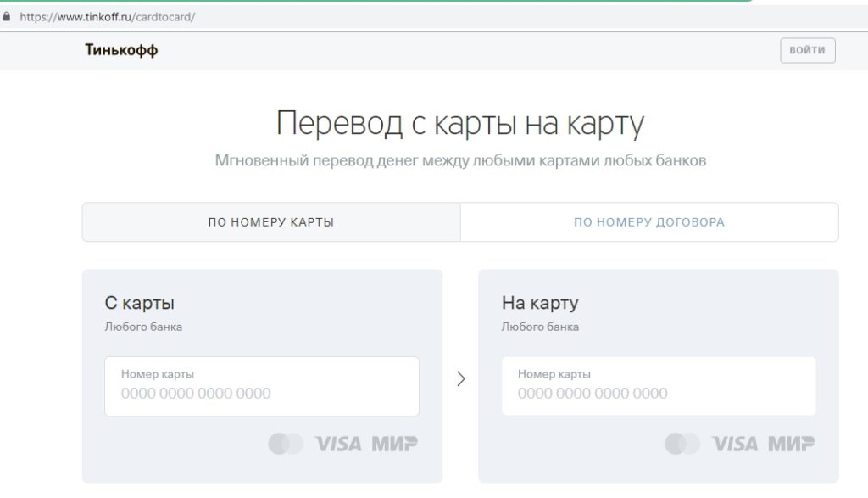Viewport: 868px width, 498px height.
Task: Click the Перевод с карты на карту heading
Action: [x=459, y=124]
